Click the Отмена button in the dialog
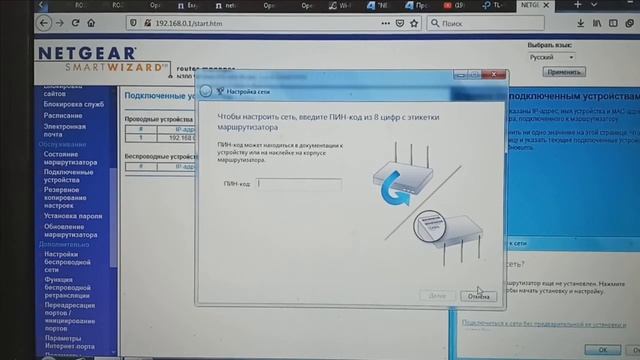Viewport: 640px width, 360px height. tap(478, 296)
